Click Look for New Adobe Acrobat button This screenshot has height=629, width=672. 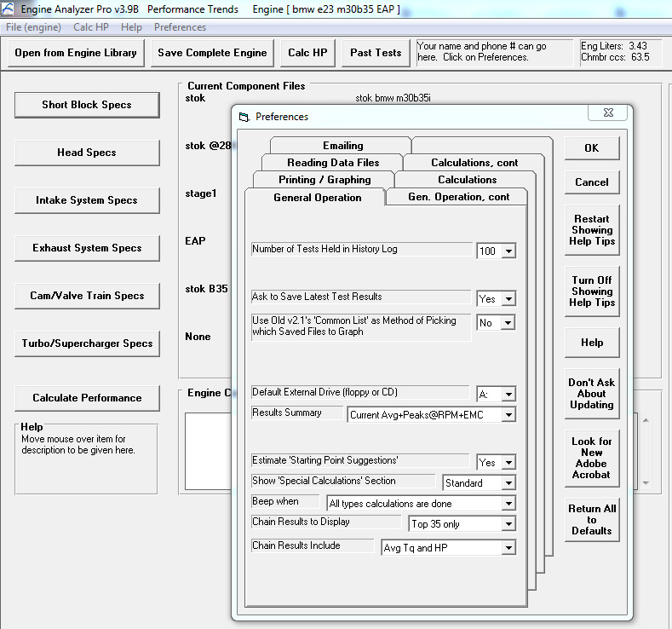(592, 459)
